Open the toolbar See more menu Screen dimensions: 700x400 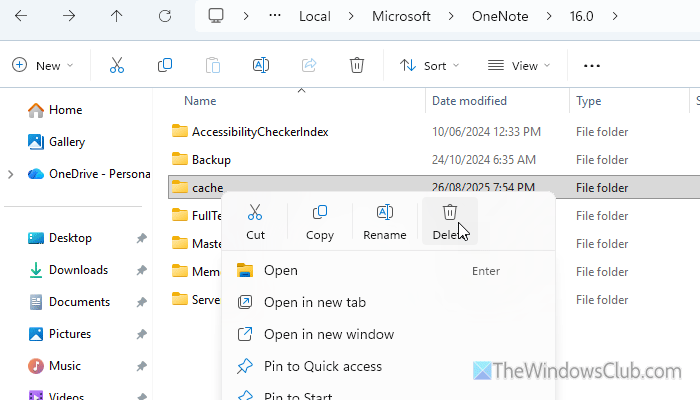tap(592, 66)
